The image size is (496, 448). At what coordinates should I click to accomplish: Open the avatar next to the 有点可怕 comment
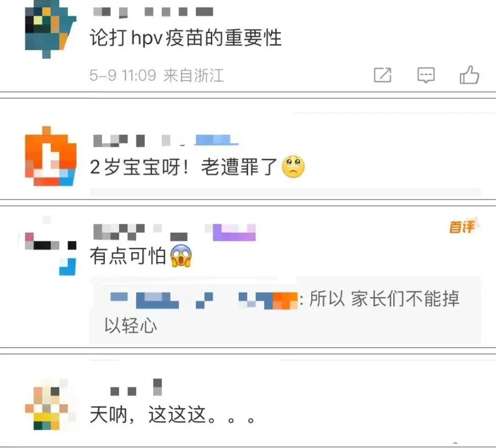tap(50, 245)
